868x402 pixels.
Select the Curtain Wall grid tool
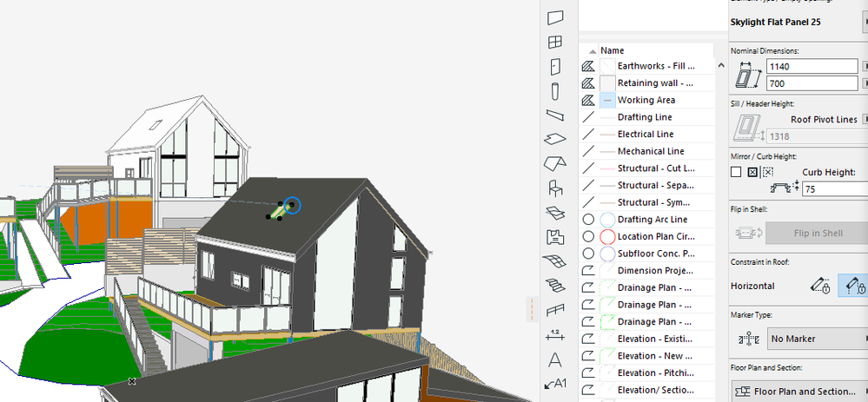pos(555,43)
